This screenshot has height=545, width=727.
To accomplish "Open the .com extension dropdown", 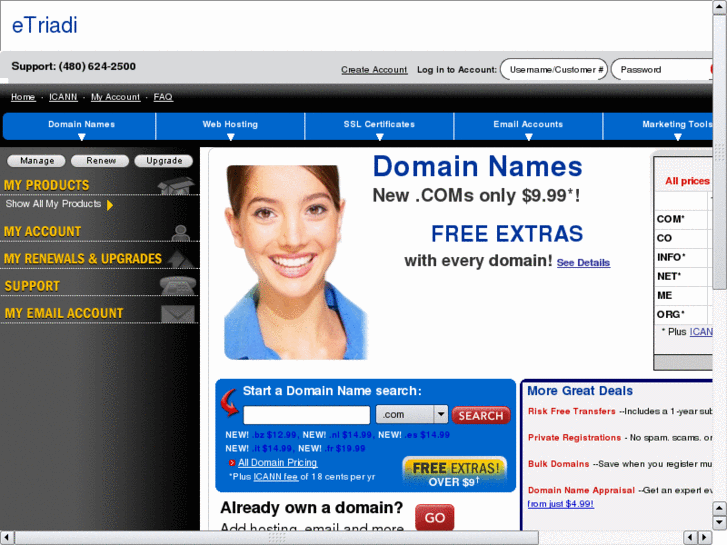I will point(412,415).
